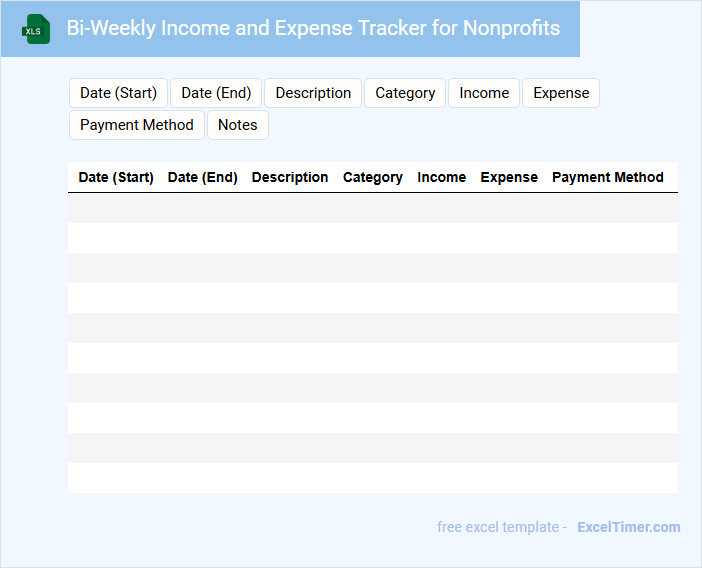Choose the Category tag button
The image size is (702, 568).
[x=405, y=93]
